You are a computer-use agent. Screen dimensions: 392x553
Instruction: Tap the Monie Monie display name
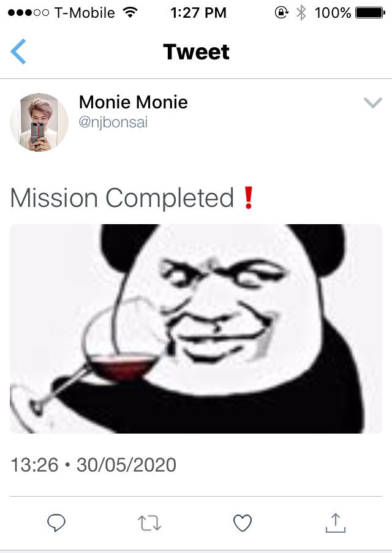coord(133,102)
